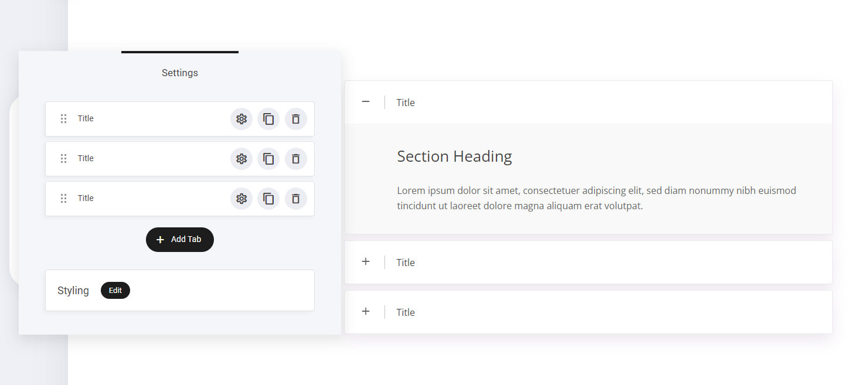Delete the second Title tab
Viewport: 868px width, 385px height.
[x=296, y=159]
